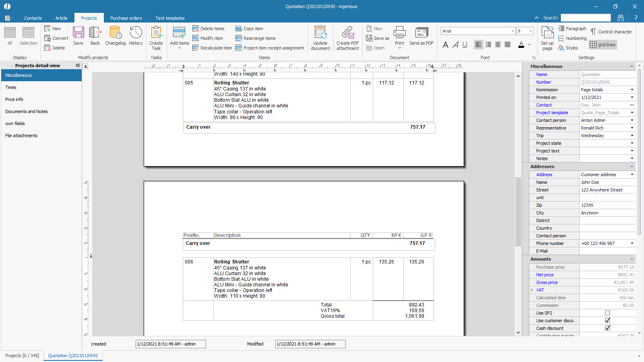
Task: Click the Save icon in ribbon
Action: pos(78,35)
